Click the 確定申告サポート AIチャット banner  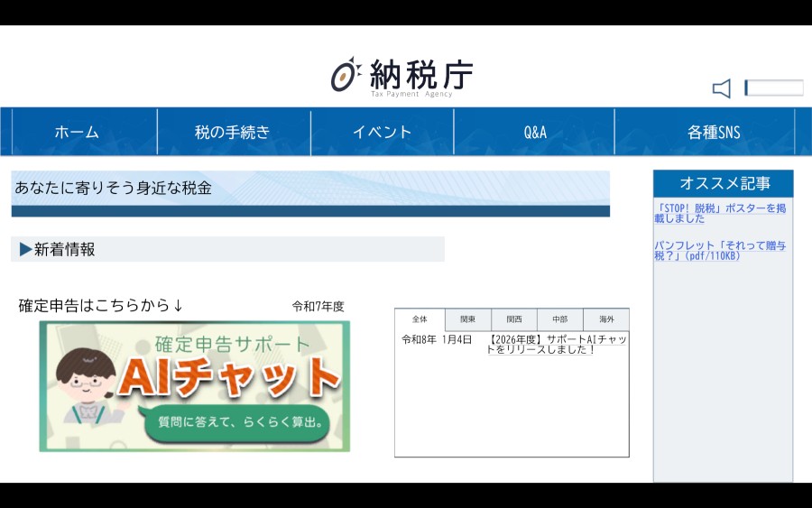(x=194, y=386)
